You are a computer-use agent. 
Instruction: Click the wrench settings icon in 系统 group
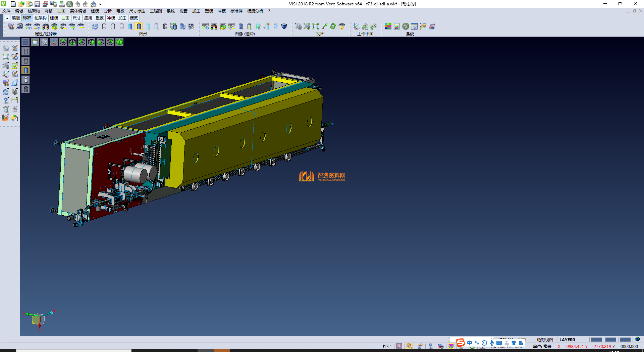tap(406, 26)
